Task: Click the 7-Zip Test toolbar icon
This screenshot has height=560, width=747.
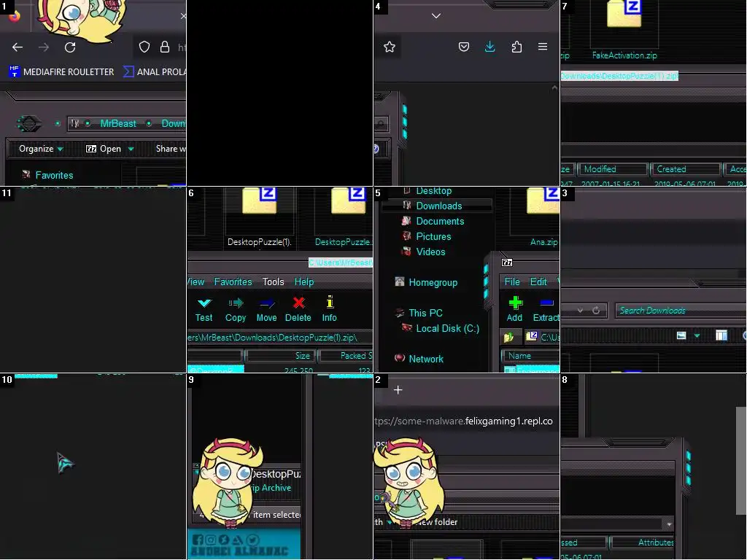Action: (x=204, y=308)
